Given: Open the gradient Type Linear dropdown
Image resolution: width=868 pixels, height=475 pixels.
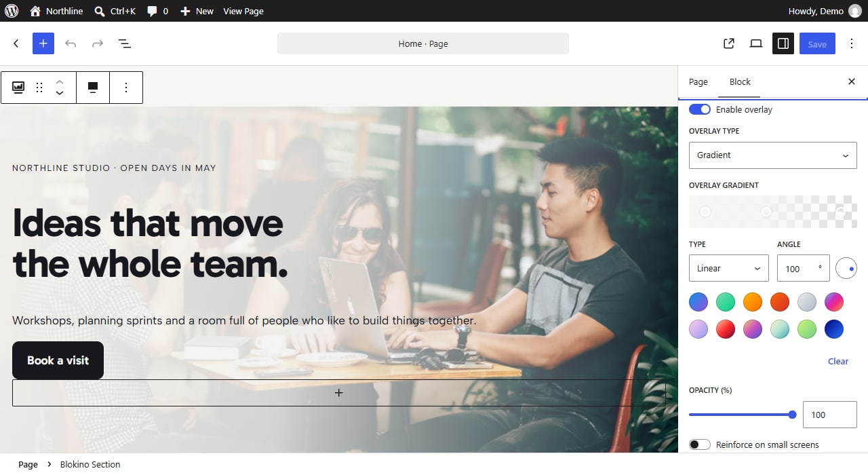Looking at the screenshot, I should pos(729,268).
